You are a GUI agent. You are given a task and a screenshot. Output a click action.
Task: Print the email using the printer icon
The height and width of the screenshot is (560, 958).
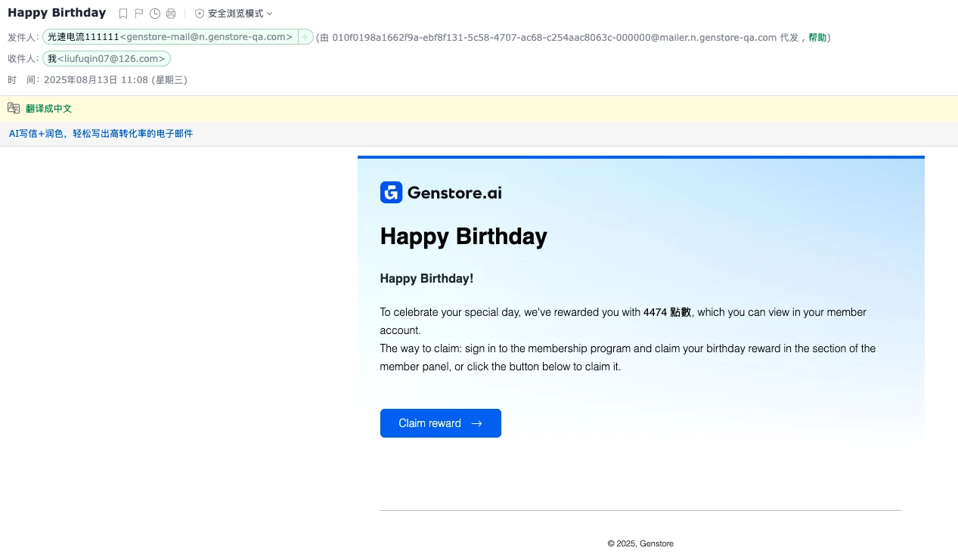(x=171, y=14)
